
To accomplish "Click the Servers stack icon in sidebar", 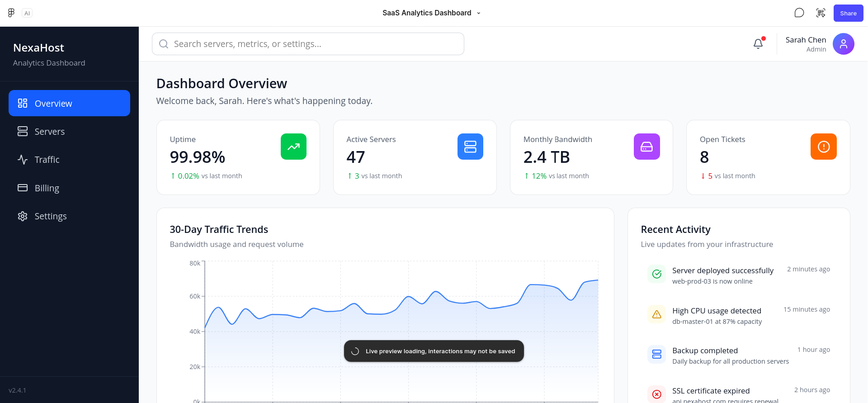I will pyautogui.click(x=23, y=131).
